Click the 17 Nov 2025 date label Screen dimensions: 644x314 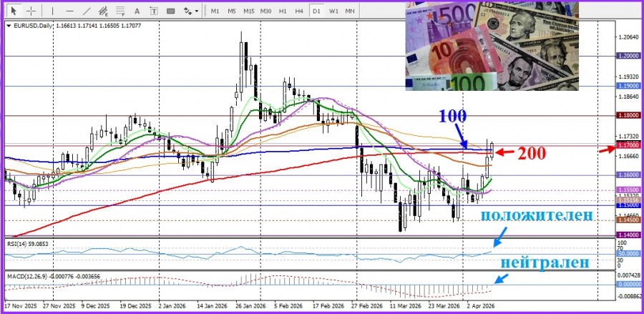(20, 306)
